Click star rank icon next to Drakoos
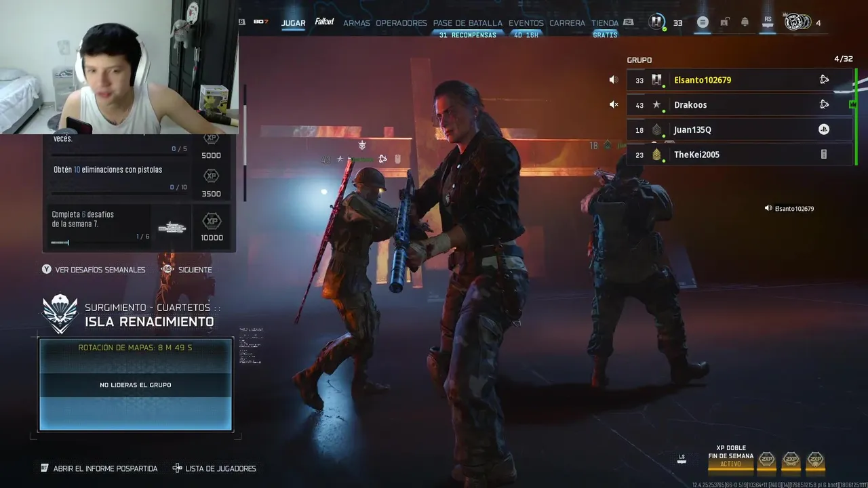Viewport: 868px width, 488px height. pos(656,104)
